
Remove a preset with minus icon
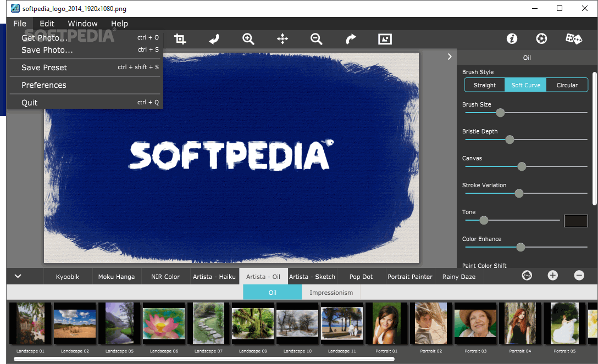pyautogui.click(x=579, y=275)
